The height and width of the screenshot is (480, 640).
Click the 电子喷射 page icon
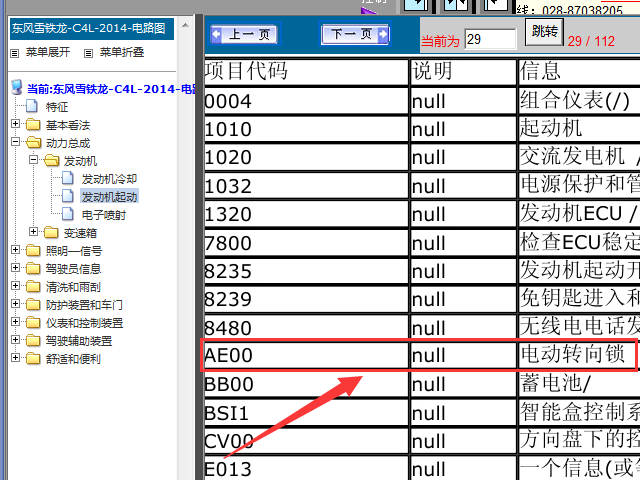pyautogui.click(x=68, y=214)
